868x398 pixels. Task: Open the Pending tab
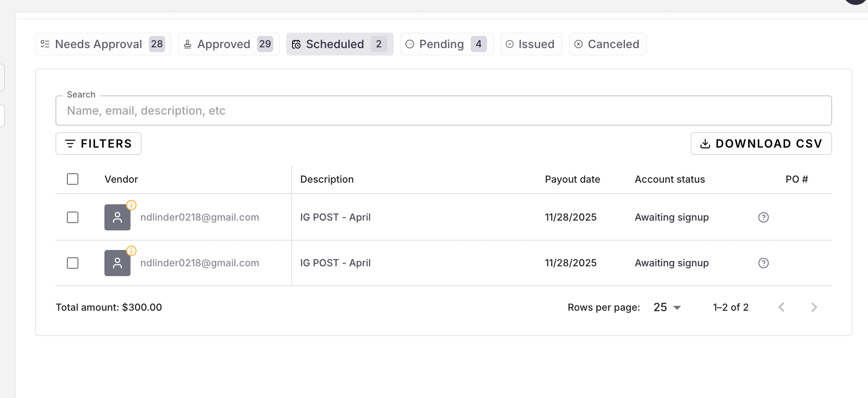pyautogui.click(x=447, y=44)
